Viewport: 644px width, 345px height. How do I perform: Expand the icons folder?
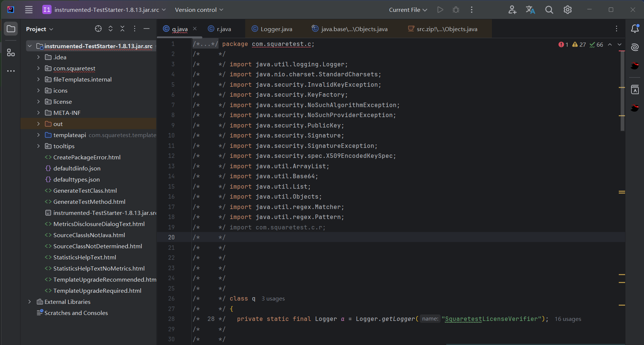38,90
